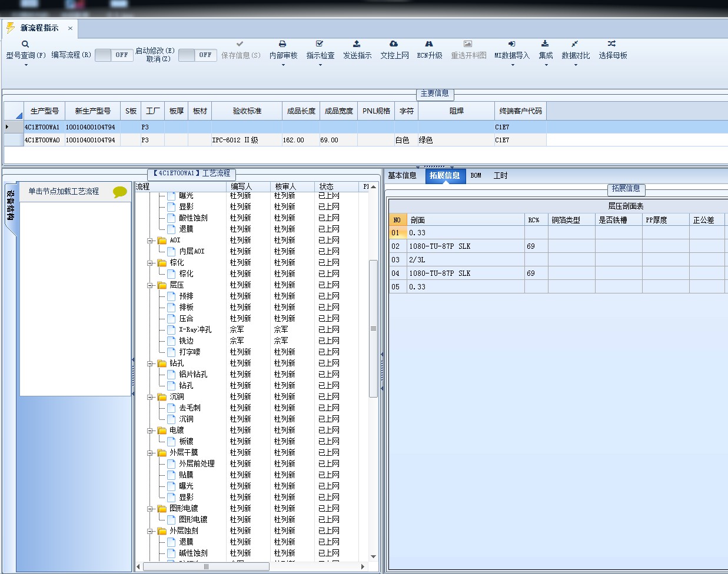728x574 pixels.
Task: Switch to the 基本信息 tab
Action: 403,176
